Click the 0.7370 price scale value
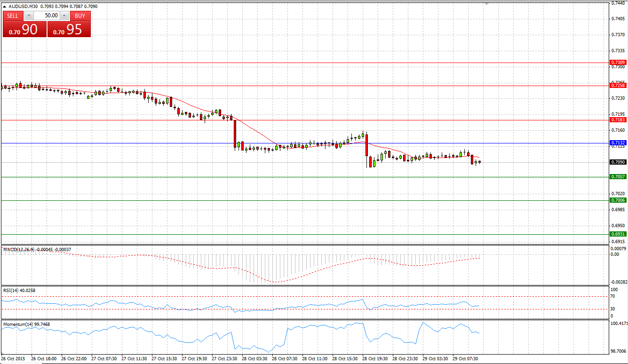This screenshot has width=628, height=364. (x=618, y=35)
